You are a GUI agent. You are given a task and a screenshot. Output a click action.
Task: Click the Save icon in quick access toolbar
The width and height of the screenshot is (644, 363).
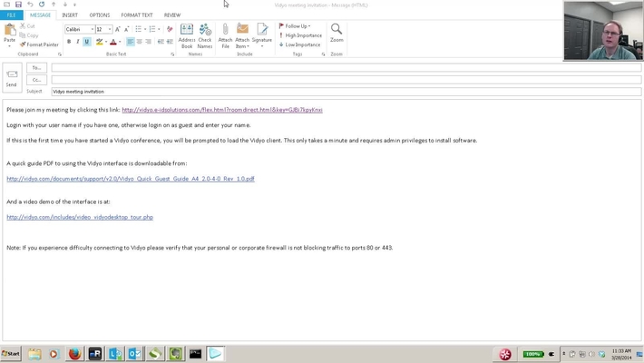[x=18, y=5]
